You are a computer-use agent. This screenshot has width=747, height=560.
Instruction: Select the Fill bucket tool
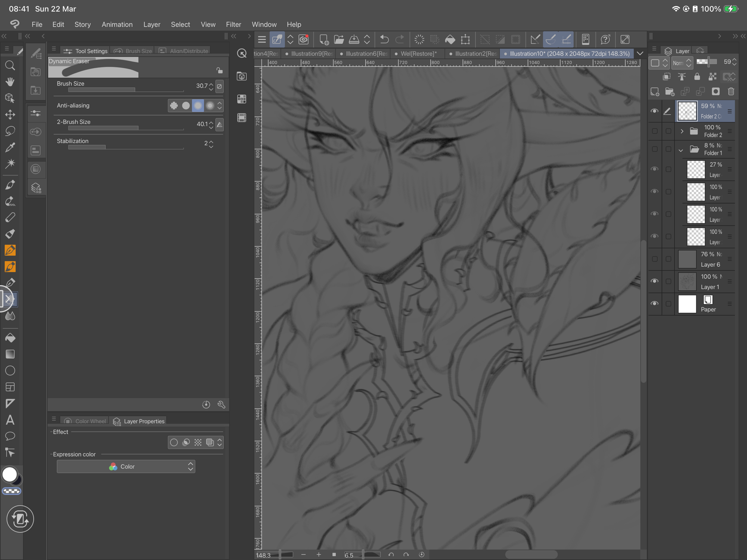tap(10, 338)
